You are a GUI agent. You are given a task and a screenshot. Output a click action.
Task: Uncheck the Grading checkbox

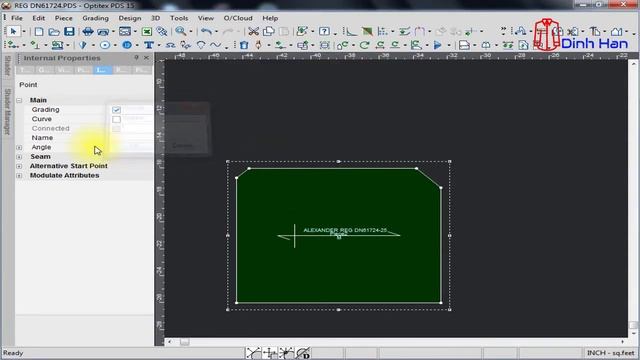[116, 110]
